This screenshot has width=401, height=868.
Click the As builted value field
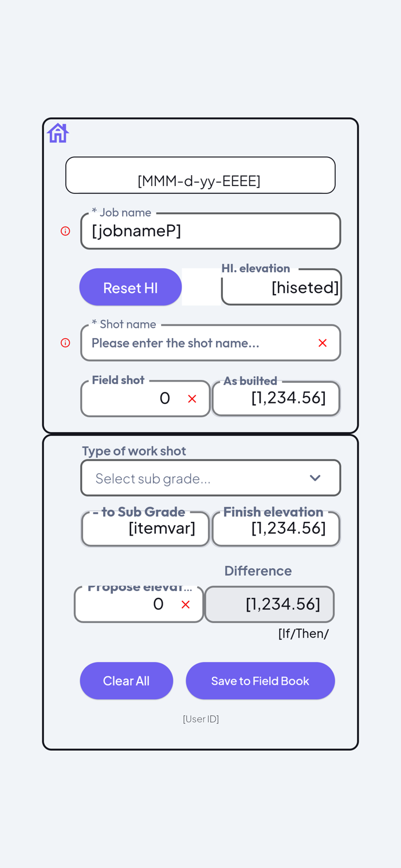coord(276,398)
